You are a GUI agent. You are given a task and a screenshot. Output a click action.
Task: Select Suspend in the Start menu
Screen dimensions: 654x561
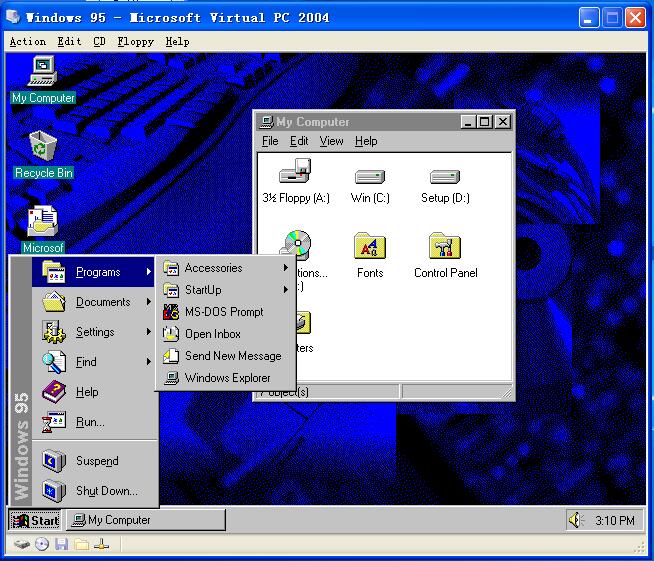(x=96, y=461)
